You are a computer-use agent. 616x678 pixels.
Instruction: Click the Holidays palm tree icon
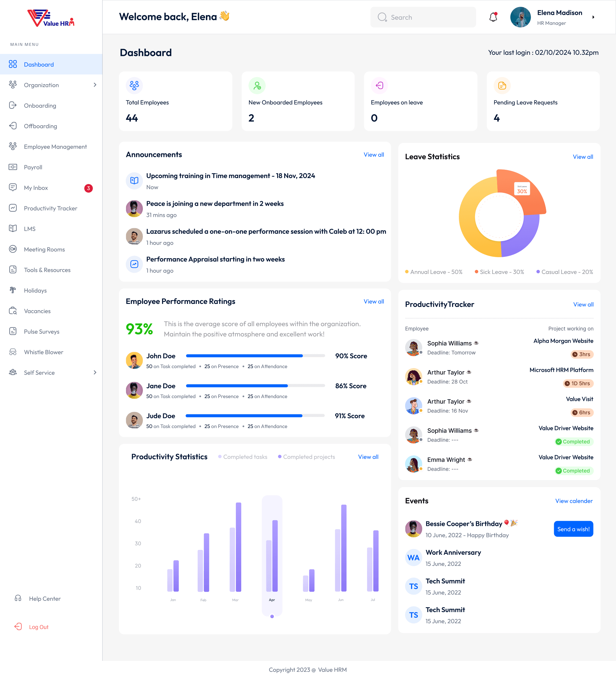pyautogui.click(x=13, y=290)
